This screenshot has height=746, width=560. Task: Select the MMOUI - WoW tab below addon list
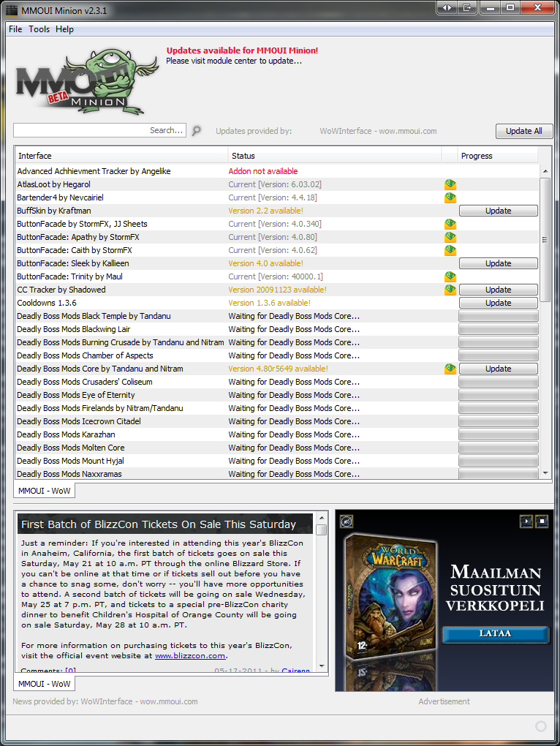pos(44,491)
